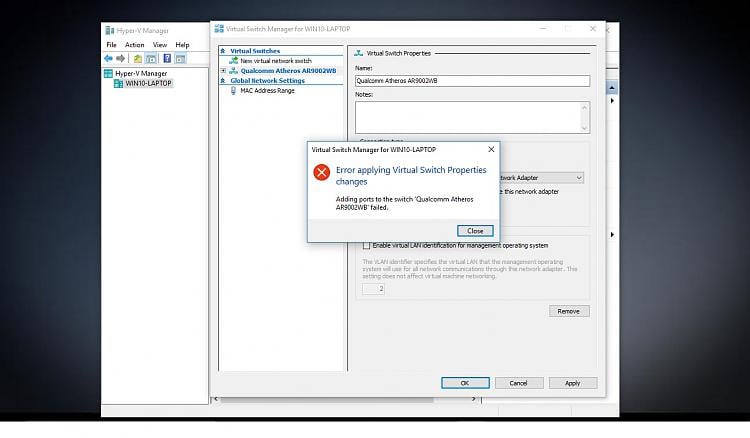Click the Hyper-V Manager title bar icon
The height and width of the screenshot is (438, 750).
(110, 31)
